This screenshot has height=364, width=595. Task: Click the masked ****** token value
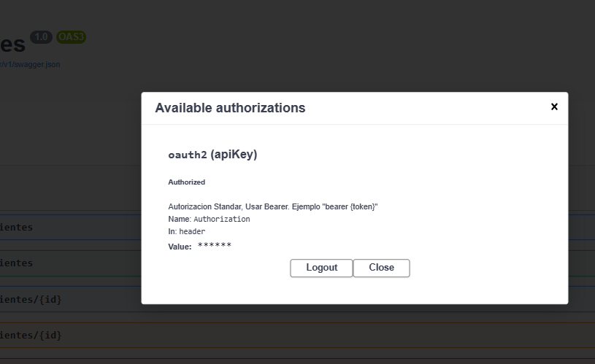tap(214, 246)
